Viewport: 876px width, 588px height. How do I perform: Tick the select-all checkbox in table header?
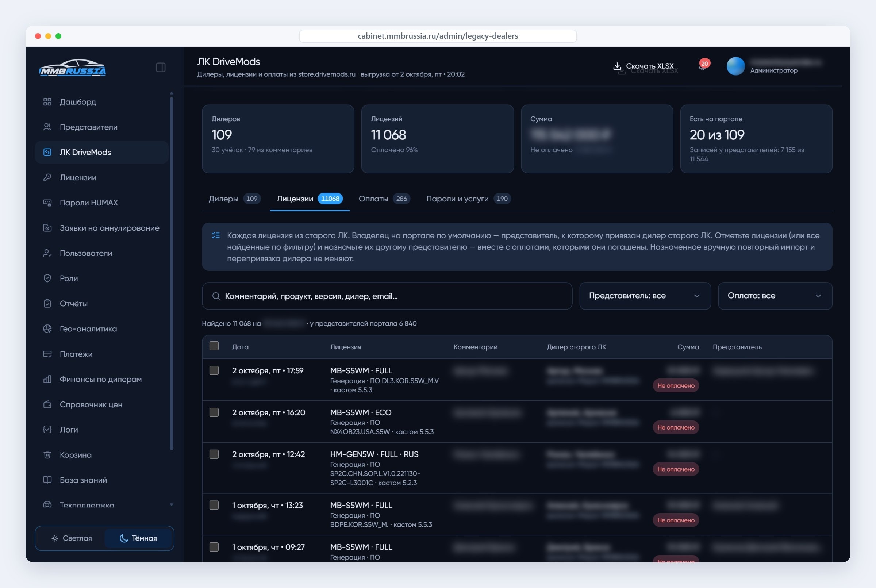pos(214,346)
